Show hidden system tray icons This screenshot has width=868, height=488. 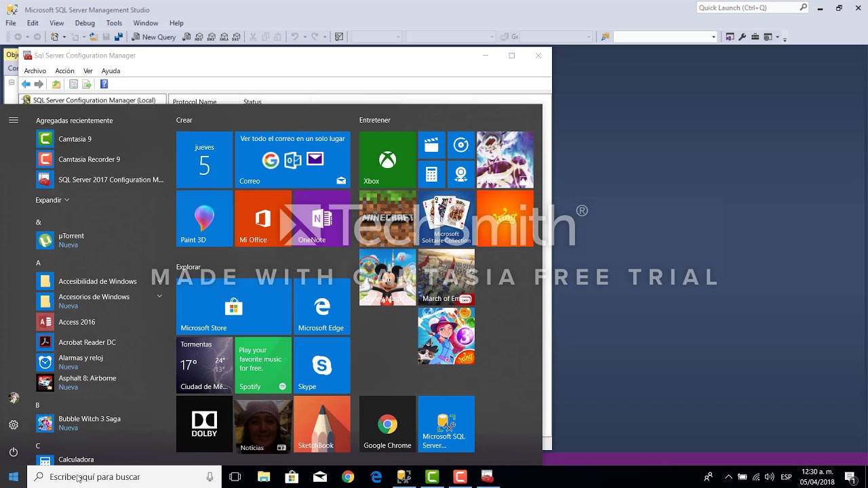click(x=728, y=477)
